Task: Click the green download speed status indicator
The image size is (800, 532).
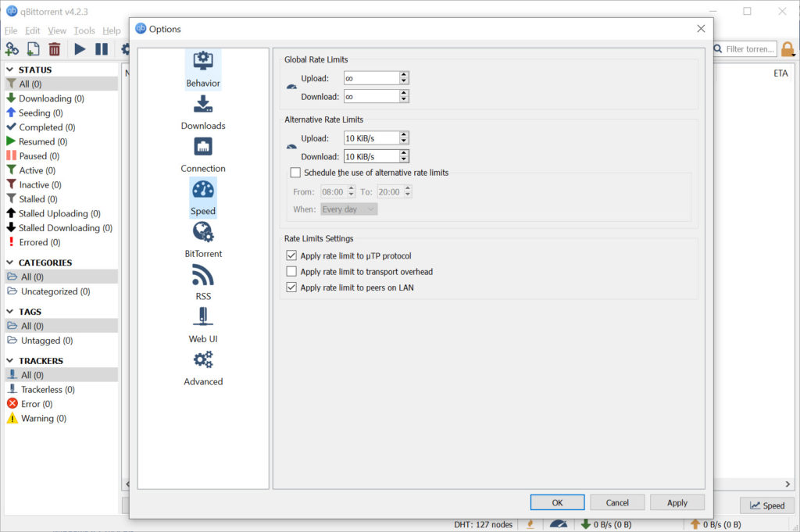Action: (x=606, y=524)
